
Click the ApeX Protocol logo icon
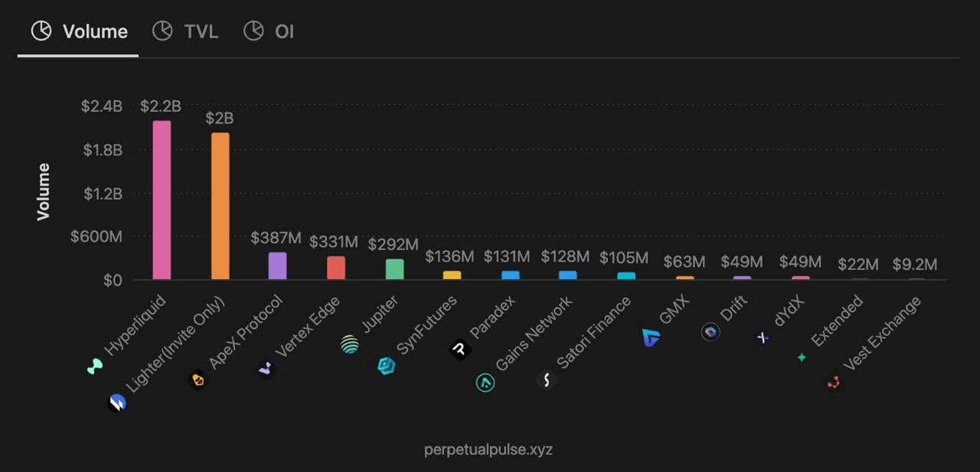tap(198, 379)
